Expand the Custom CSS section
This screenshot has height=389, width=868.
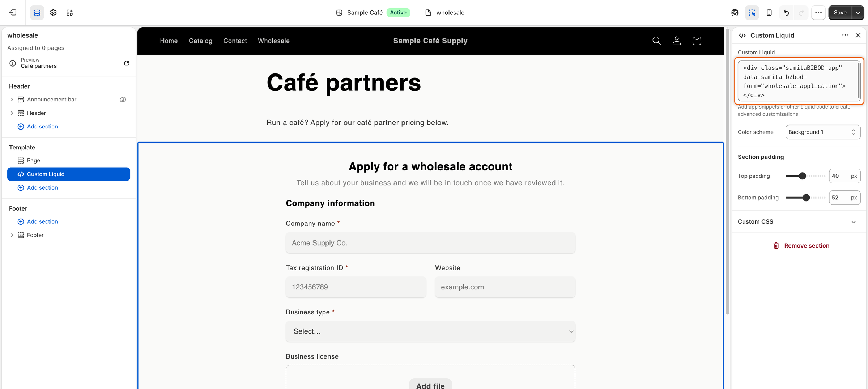tap(799, 222)
